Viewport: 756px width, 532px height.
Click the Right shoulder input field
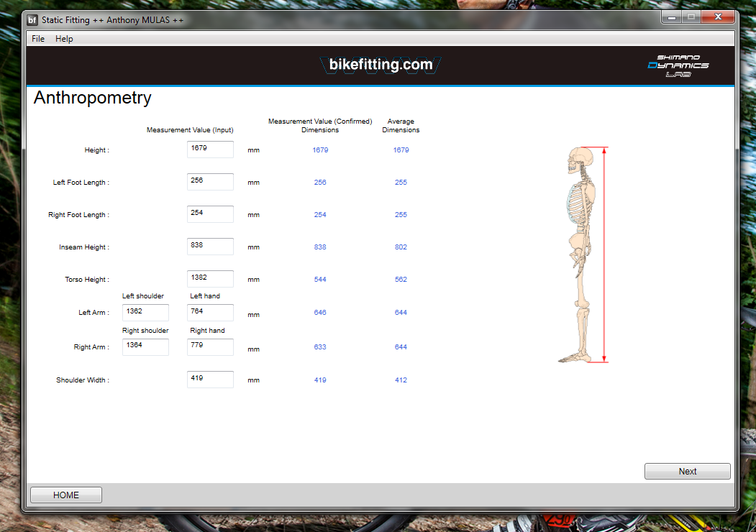pyautogui.click(x=145, y=347)
